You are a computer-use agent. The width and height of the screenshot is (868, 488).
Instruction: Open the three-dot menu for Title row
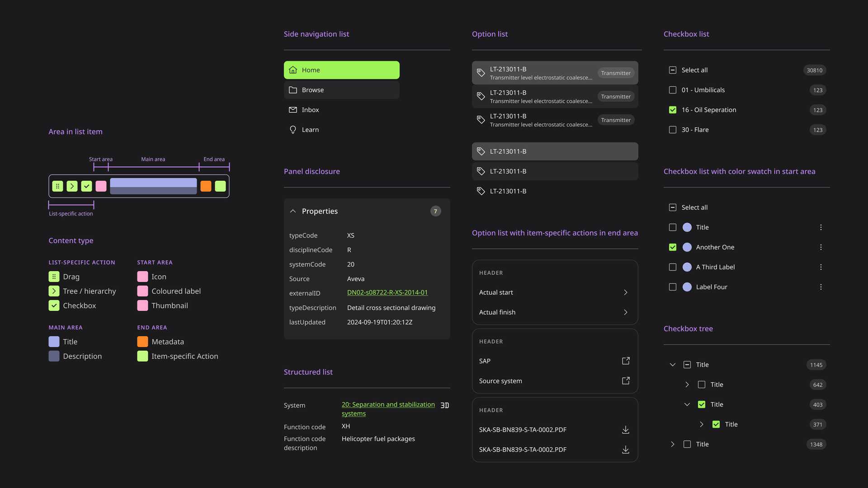pyautogui.click(x=821, y=227)
